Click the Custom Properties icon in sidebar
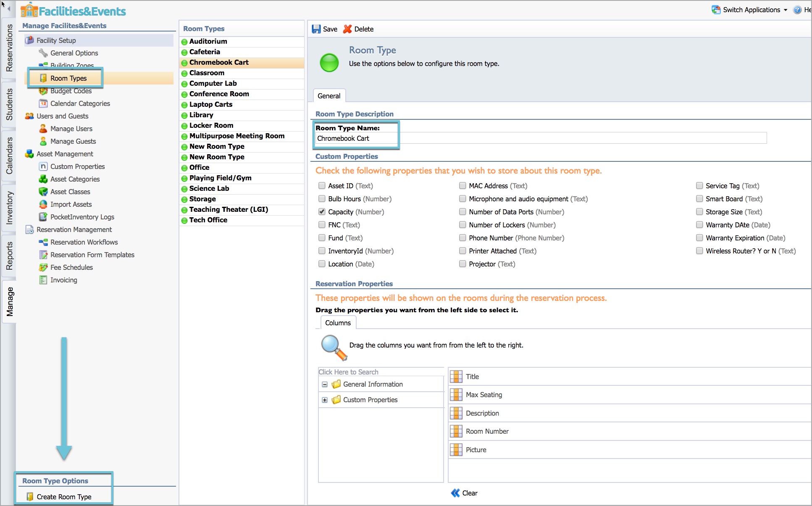Screen dimensions: 812x506 43,166
